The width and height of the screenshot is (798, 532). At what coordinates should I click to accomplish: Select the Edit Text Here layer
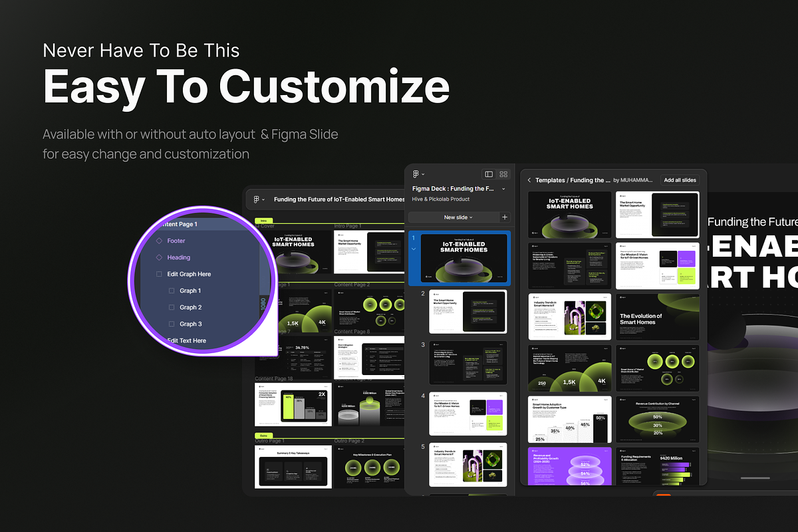click(x=186, y=340)
